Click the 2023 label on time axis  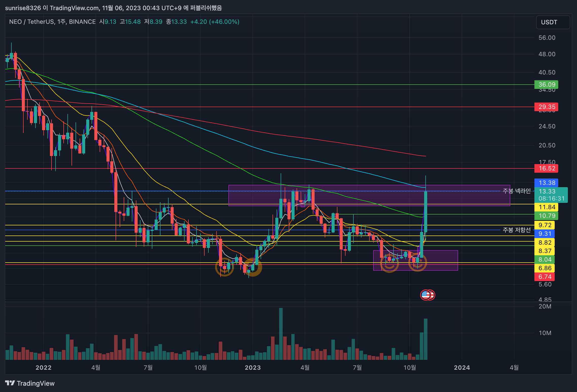click(x=253, y=368)
